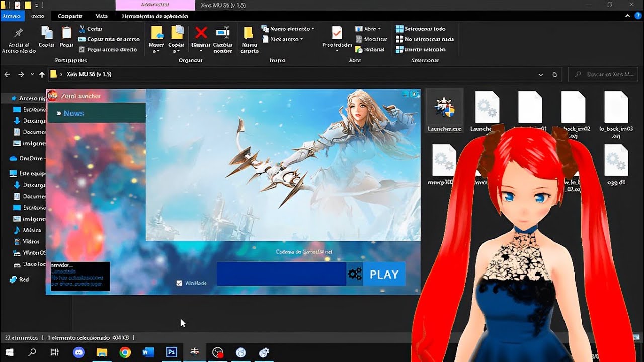Open the Nuevo elemento dropdown
This screenshot has height=362, width=644.
(288, 29)
